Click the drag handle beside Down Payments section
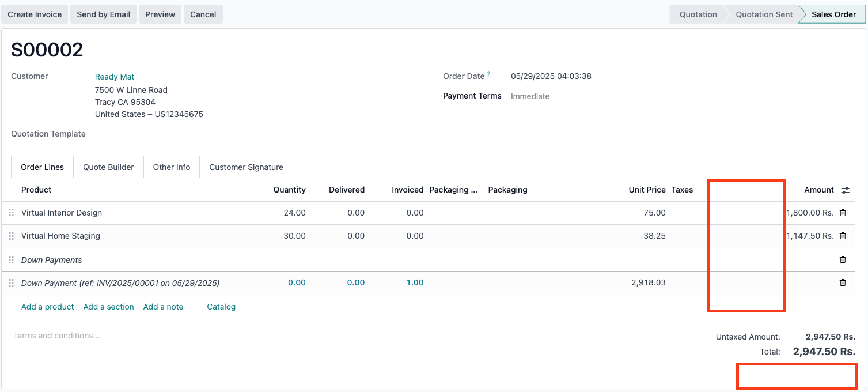Image resolution: width=868 pixels, height=392 pixels. tap(11, 260)
